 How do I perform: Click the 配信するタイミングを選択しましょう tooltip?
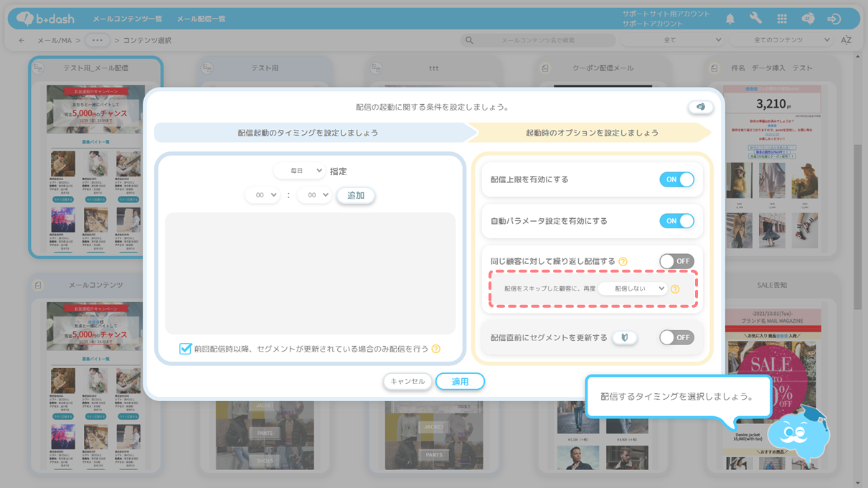point(677,396)
